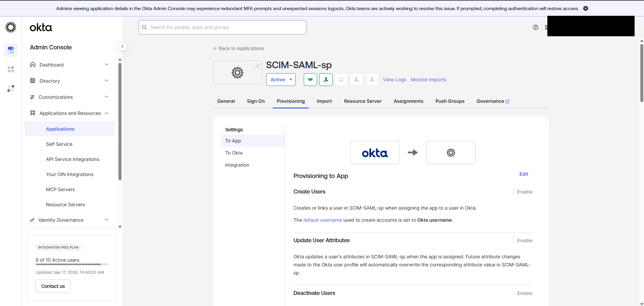
Task: Click the Dashboard home icon
Action: [x=33, y=64]
